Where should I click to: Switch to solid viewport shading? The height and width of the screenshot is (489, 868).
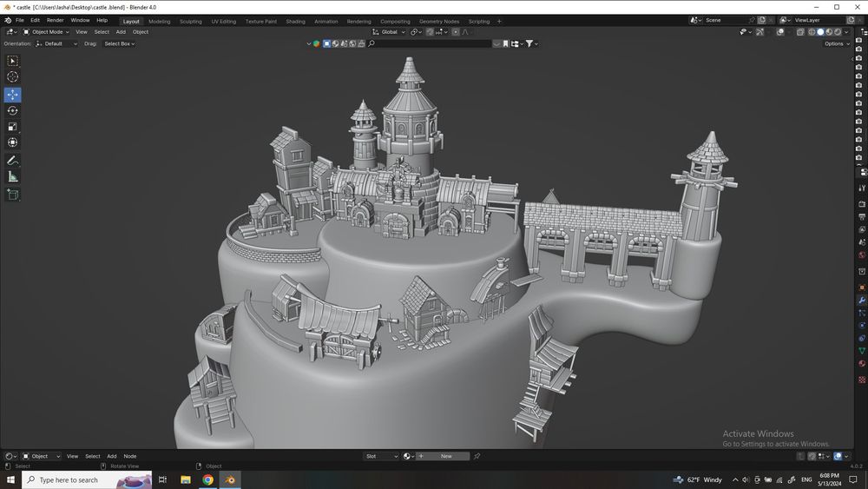click(x=821, y=32)
